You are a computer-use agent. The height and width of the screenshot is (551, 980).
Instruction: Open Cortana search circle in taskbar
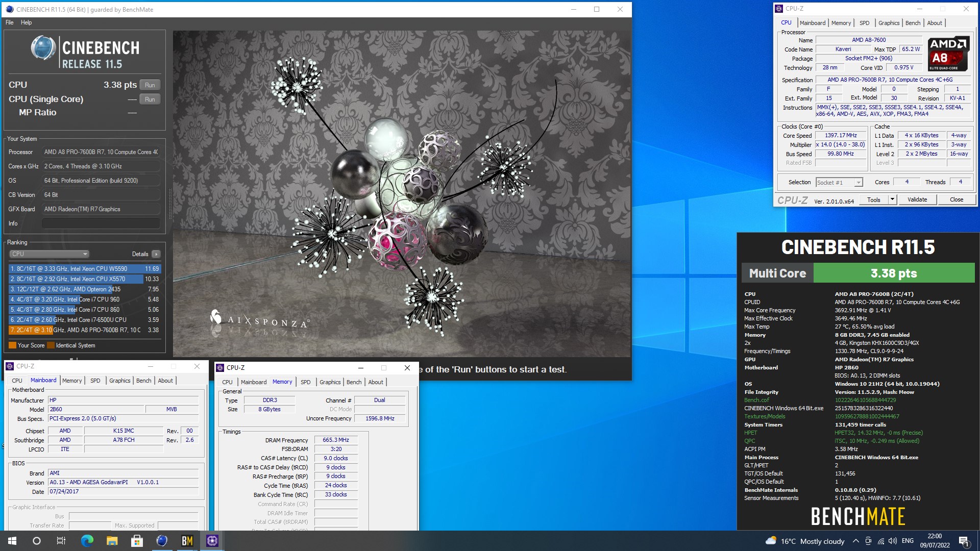click(37, 541)
